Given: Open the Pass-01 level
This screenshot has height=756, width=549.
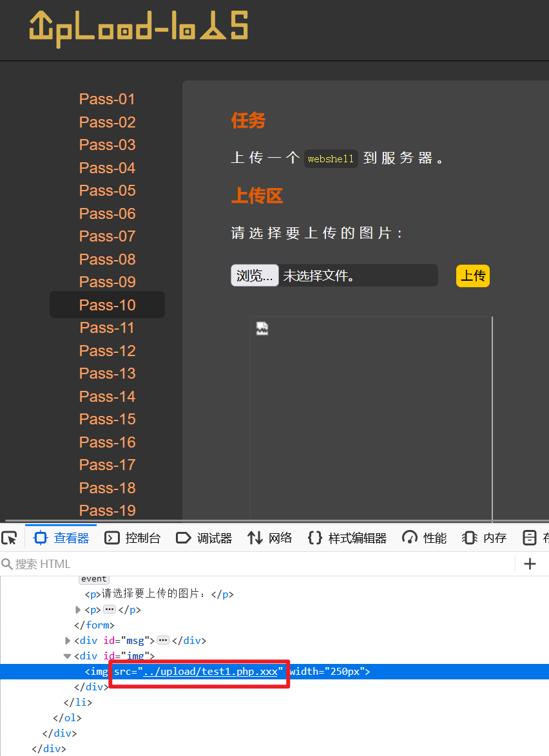Looking at the screenshot, I should pos(107,99).
